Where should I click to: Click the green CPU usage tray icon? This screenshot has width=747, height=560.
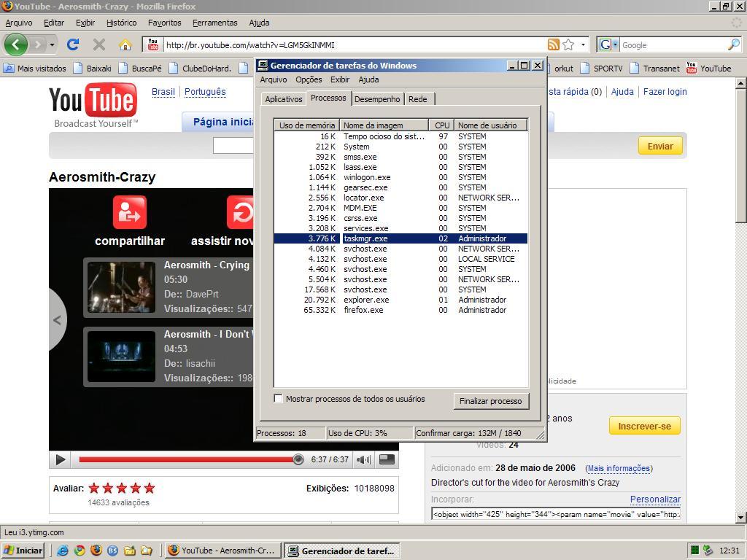pos(694,551)
